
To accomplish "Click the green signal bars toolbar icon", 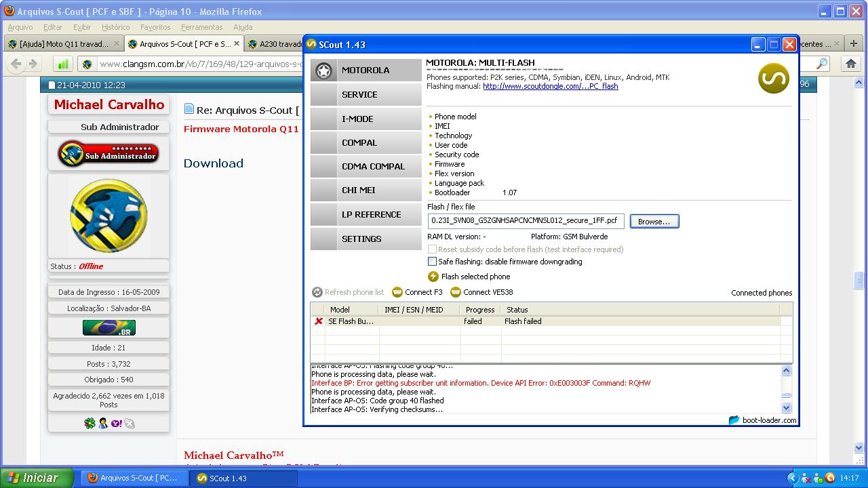I will tap(63, 64).
